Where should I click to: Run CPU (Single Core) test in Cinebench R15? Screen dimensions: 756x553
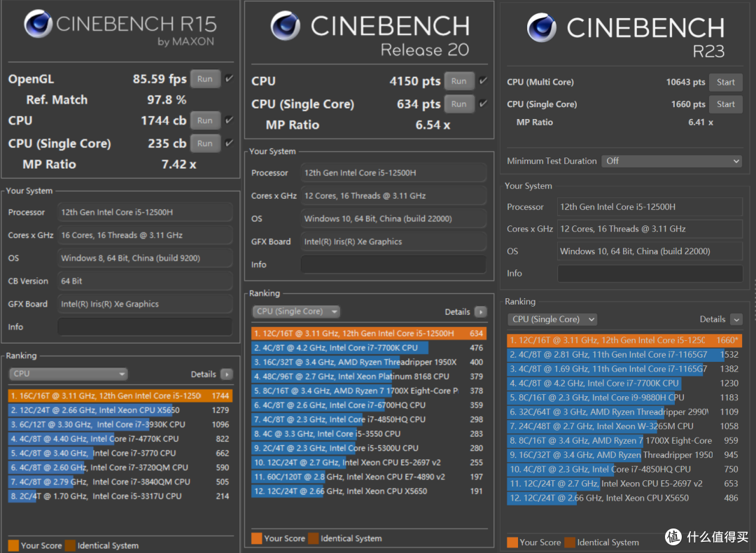coord(205,143)
